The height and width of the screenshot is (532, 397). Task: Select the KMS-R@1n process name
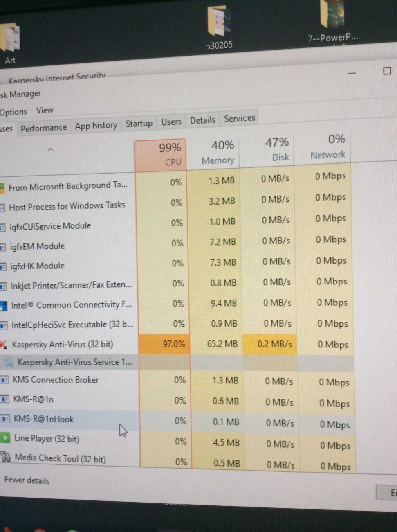[x=33, y=399]
